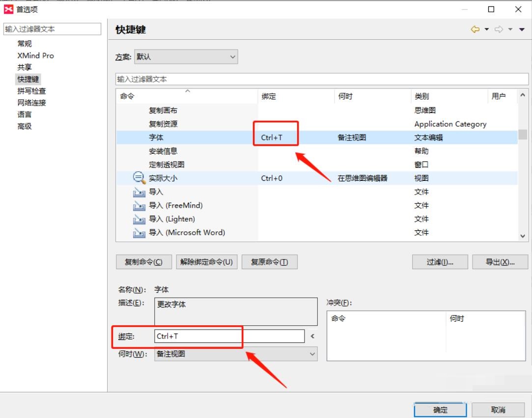The width and height of the screenshot is (532, 418).
Task: Sort by 何时 column header
Action: tap(372, 96)
